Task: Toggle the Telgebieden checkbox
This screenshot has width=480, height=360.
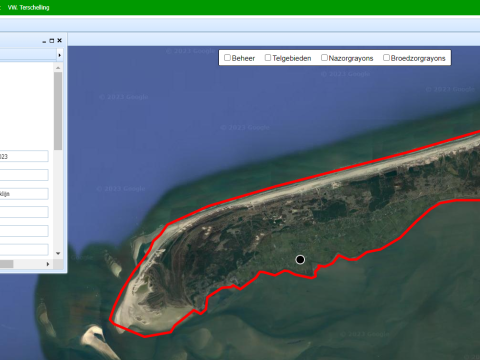Action: (x=268, y=58)
